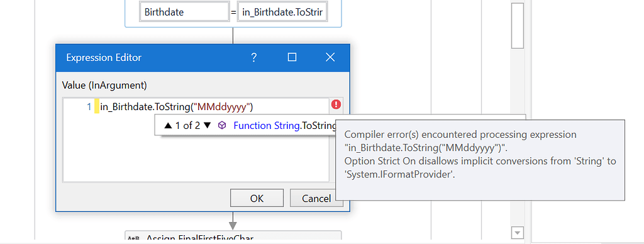Cancel the Expression Editor
This screenshot has width=644, height=244.
click(x=316, y=198)
